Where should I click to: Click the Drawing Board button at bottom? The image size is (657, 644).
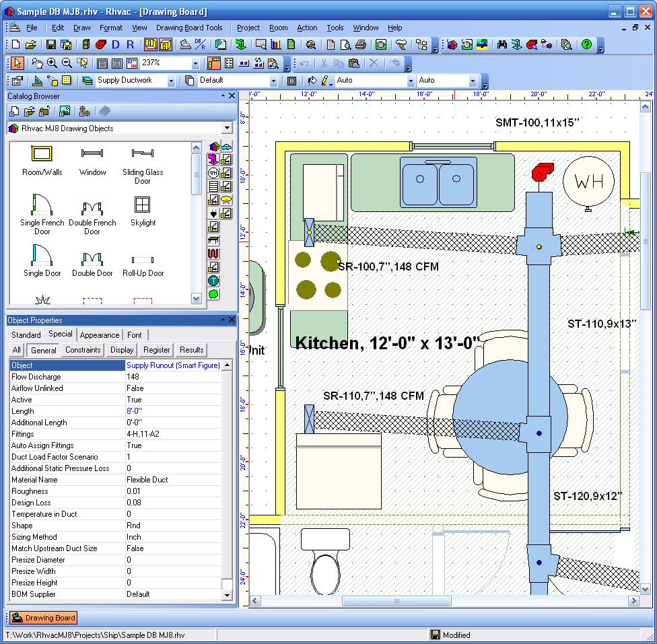click(x=44, y=618)
